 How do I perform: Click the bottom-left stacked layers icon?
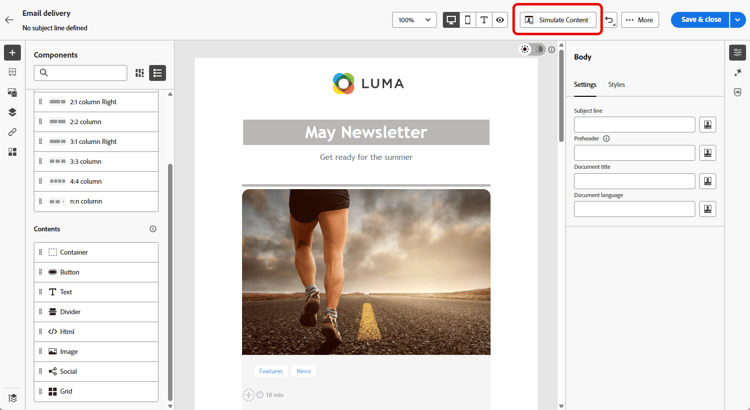pos(12,398)
